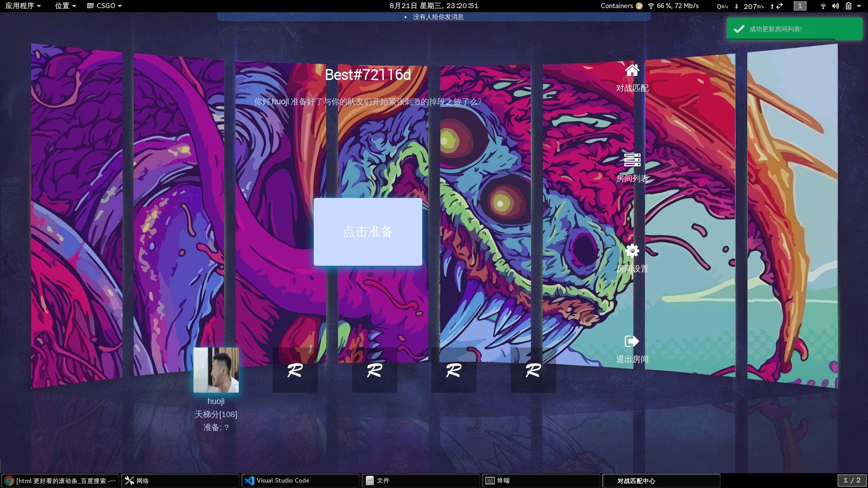The height and width of the screenshot is (488, 868).
Task: Click the volume speaker icon
Action: 835,6
